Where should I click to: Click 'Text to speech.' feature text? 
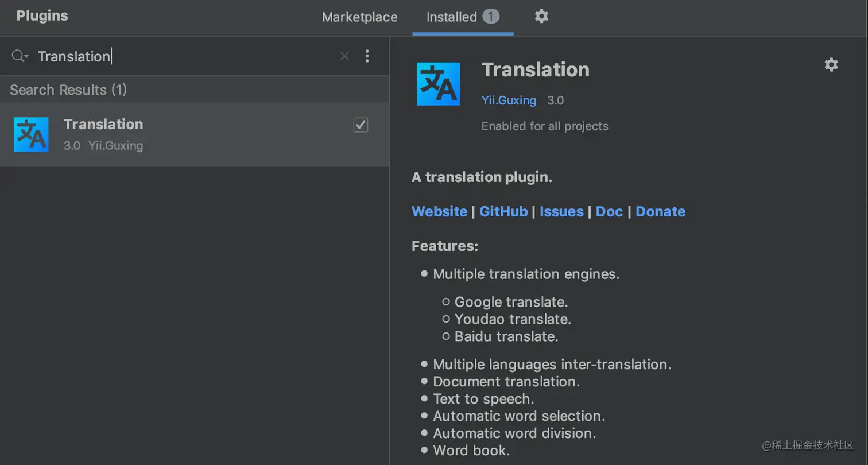pyautogui.click(x=483, y=399)
